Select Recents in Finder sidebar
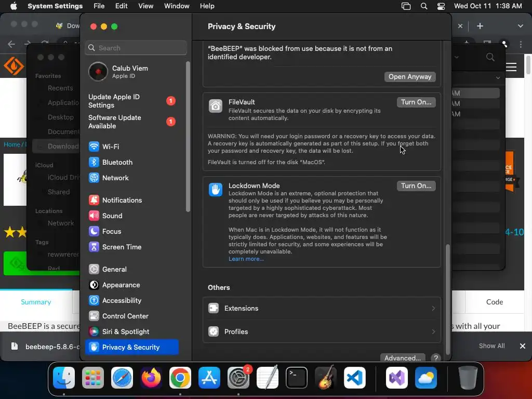Image resolution: width=532 pixels, height=399 pixels. pos(60,88)
